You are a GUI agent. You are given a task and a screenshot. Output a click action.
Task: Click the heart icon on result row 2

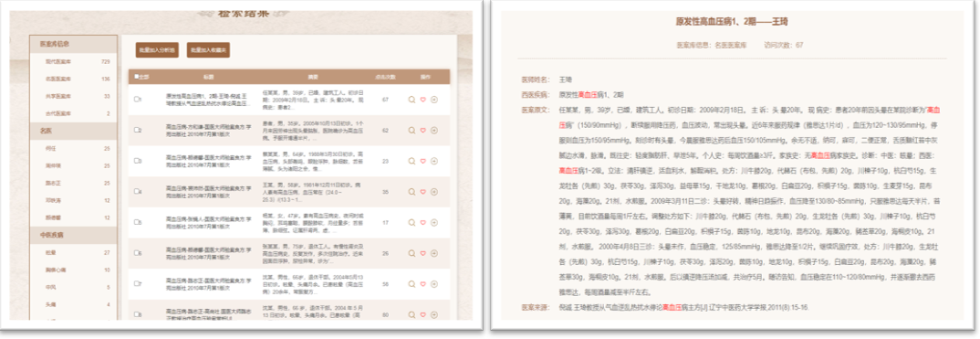423,130
